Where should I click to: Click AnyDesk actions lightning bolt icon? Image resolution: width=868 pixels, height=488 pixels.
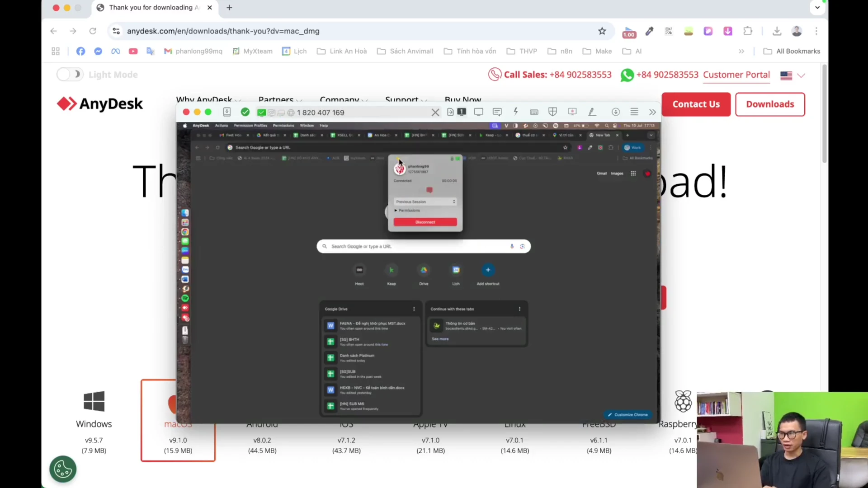click(x=515, y=112)
